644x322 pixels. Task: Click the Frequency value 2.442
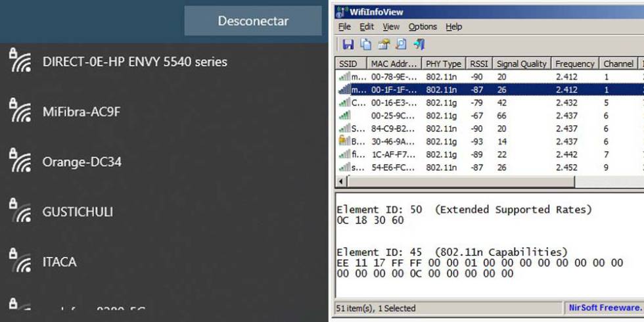[x=566, y=154]
